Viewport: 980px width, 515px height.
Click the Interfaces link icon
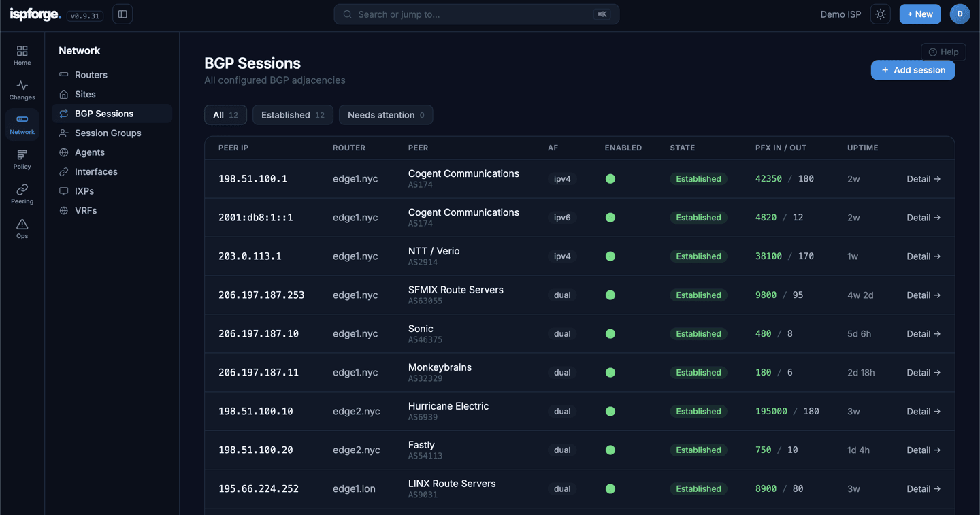(x=64, y=171)
